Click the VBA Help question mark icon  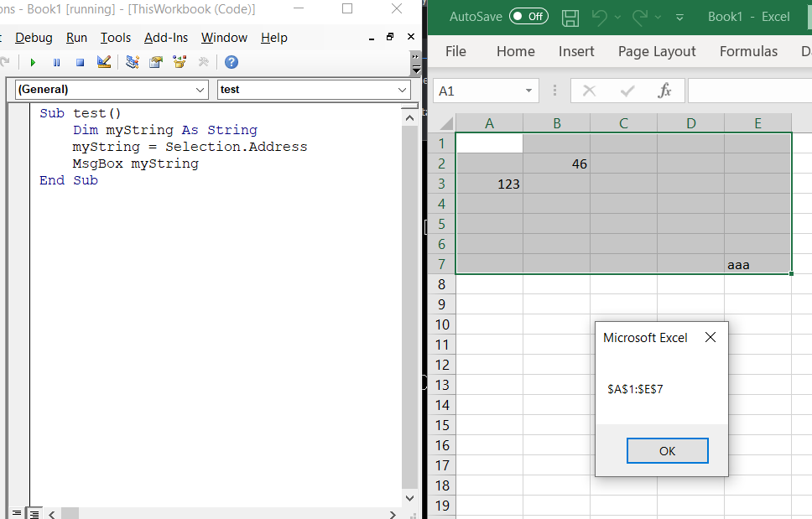pos(231,62)
